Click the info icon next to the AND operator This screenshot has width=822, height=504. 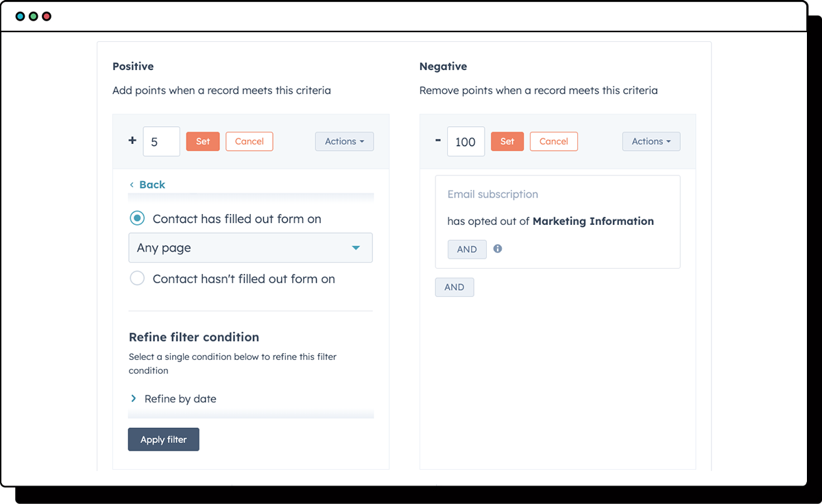pyautogui.click(x=497, y=248)
